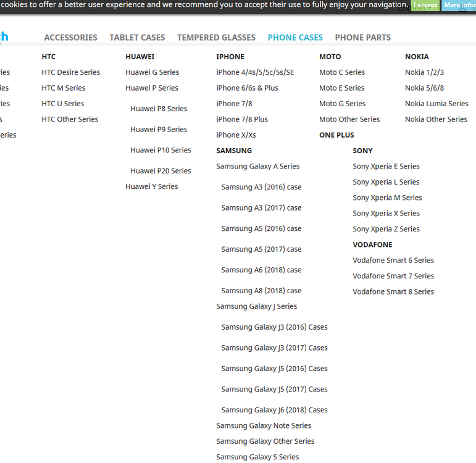Open HTC M Series
476x463 pixels.
pyautogui.click(x=64, y=88)
